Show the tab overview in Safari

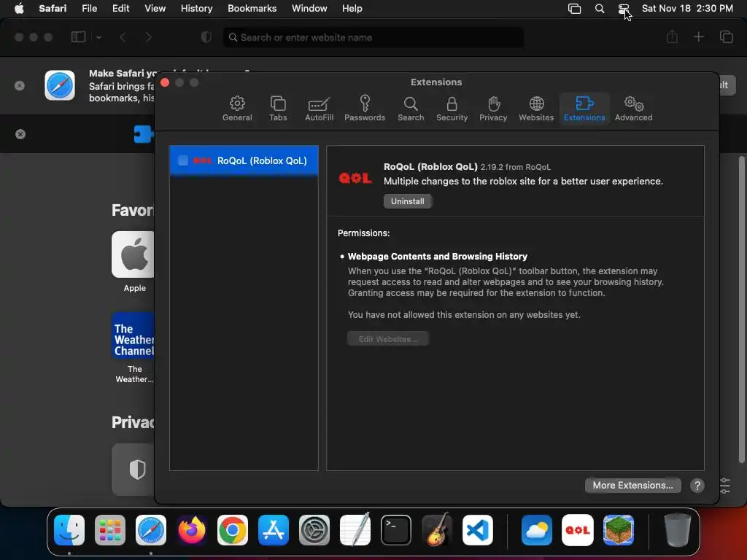[726, 36]
